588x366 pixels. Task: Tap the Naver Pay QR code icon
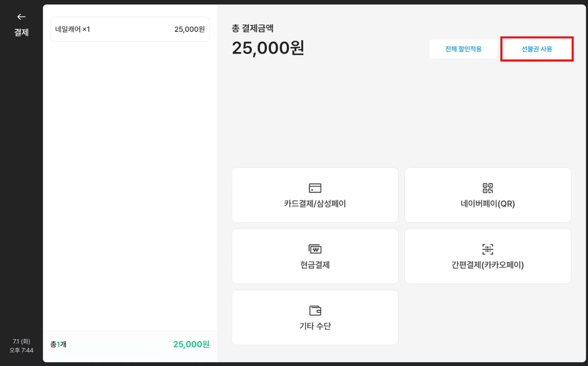487,188
